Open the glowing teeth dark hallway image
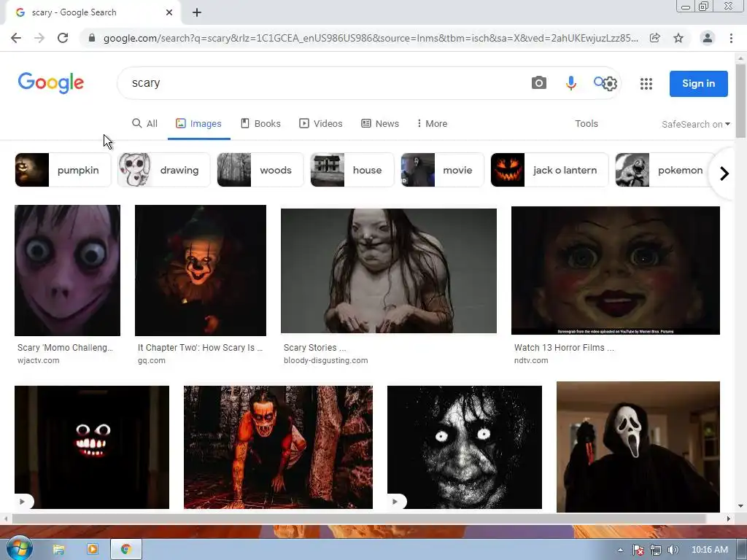Screen dimensions: 747x560 [92, 447]
